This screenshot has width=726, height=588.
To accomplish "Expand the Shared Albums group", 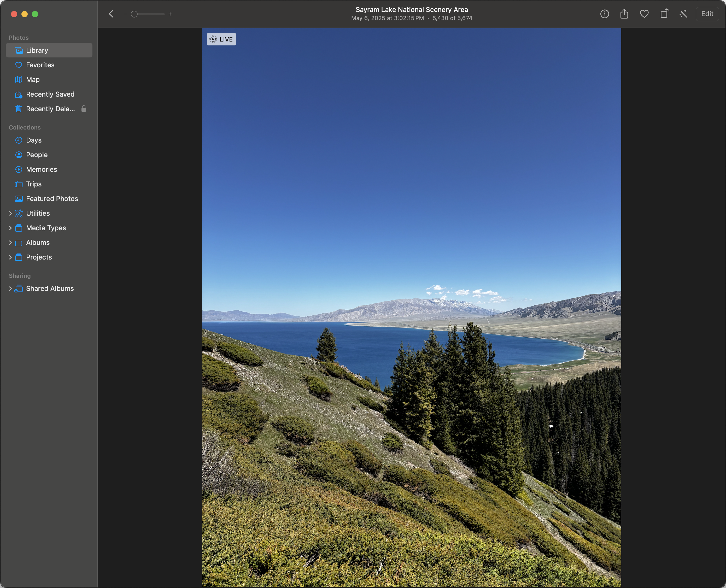I will (x=10, y=289).
